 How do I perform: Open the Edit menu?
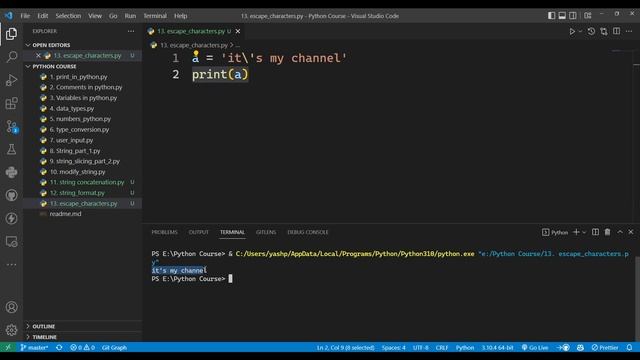click(x=43, y=16)
